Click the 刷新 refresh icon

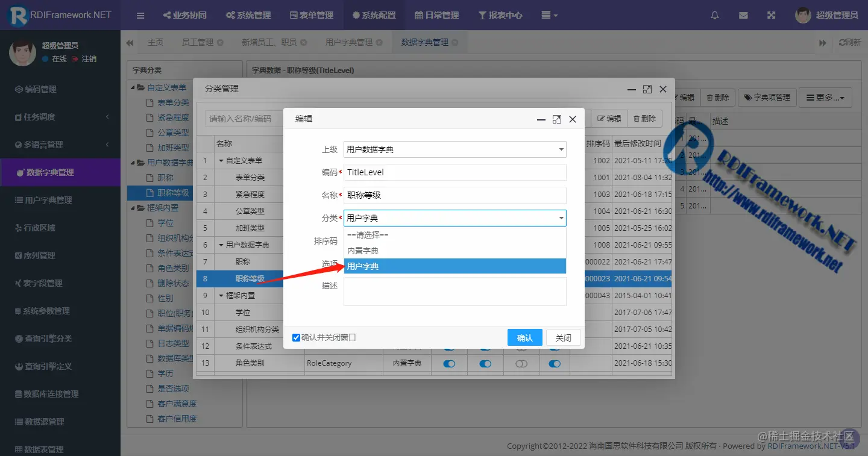(x=850, y=42)
